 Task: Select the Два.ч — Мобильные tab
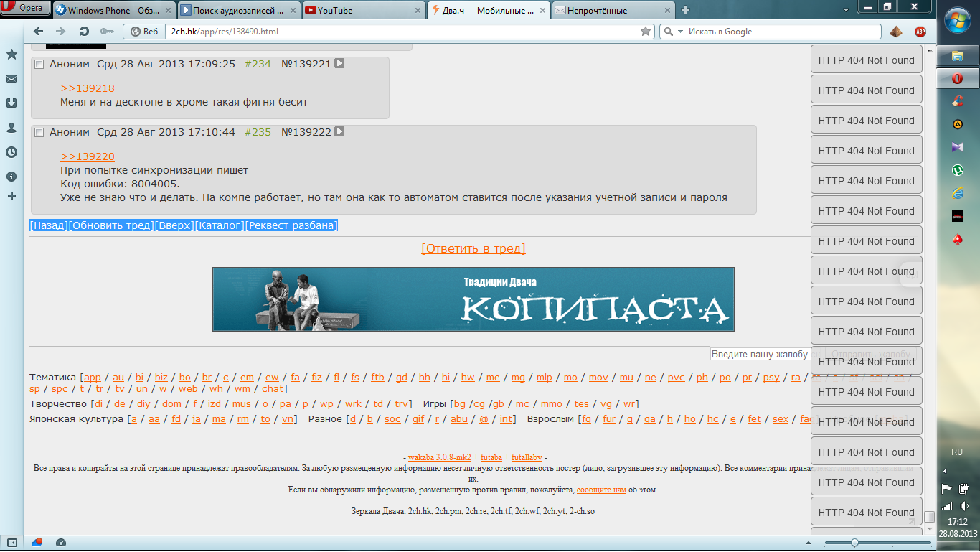489,10
